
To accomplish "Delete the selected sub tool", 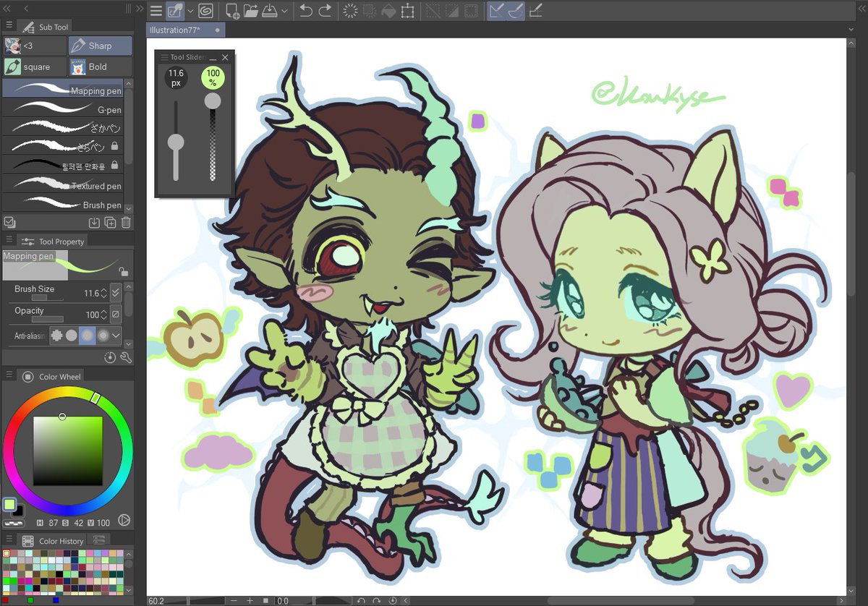I will [126, 223].
